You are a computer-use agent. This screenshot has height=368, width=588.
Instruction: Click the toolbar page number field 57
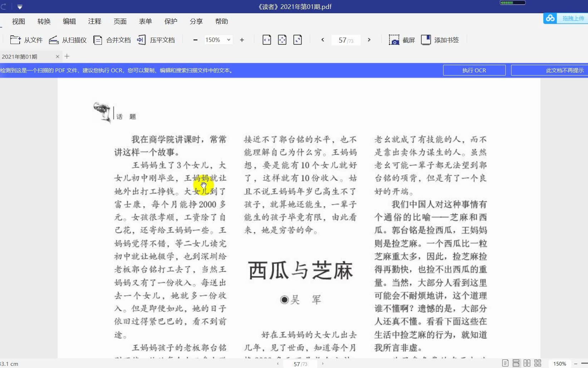(346, 40)
